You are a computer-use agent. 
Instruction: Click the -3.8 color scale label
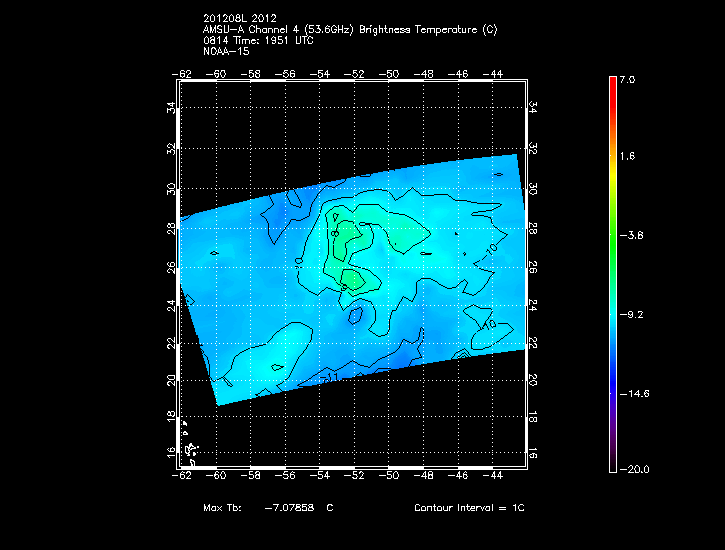point(631,236)
